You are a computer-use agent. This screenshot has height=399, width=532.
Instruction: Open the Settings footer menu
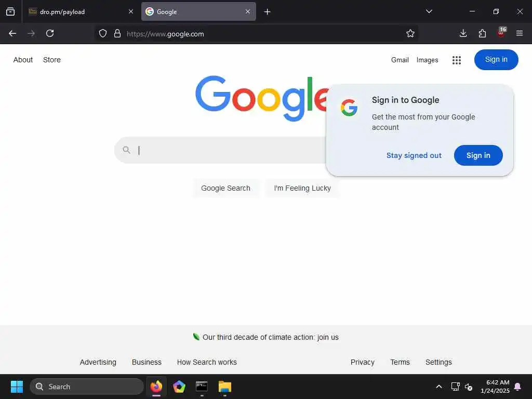pos(438,362)
